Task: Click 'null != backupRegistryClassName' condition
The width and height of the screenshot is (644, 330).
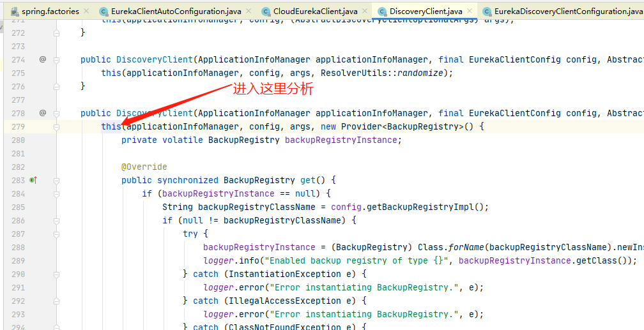Action: (262, 220)
